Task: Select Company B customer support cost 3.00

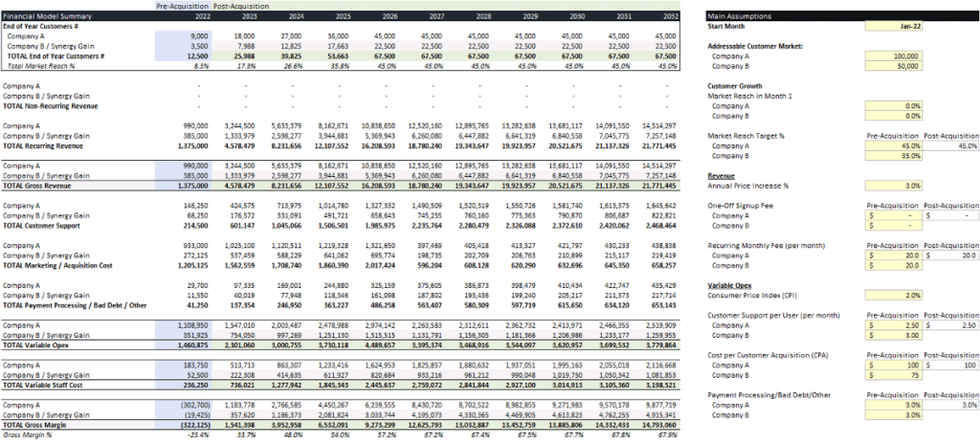Action: click(x=895, y=336)
